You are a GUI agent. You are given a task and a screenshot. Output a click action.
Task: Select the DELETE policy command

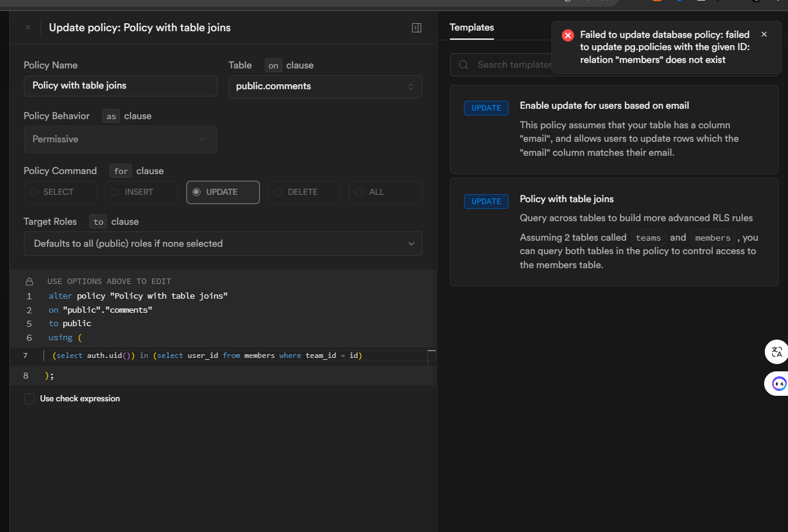pos(304,192)
